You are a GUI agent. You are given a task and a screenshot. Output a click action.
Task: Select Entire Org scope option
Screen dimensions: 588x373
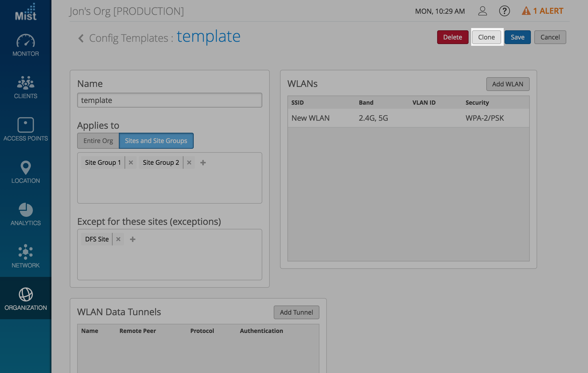(x=98, y=141)
